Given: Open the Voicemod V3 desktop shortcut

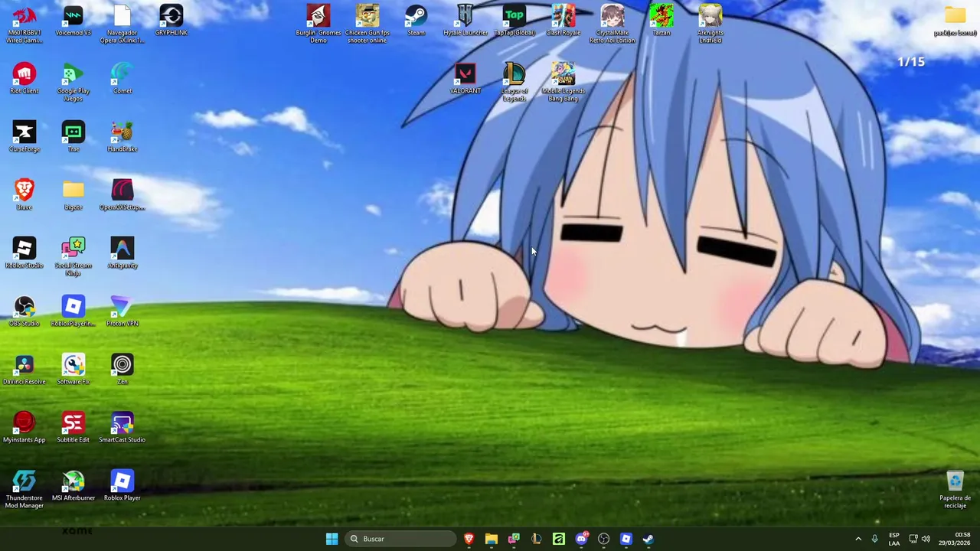Looking at the screenshot, I should (73, 21).
